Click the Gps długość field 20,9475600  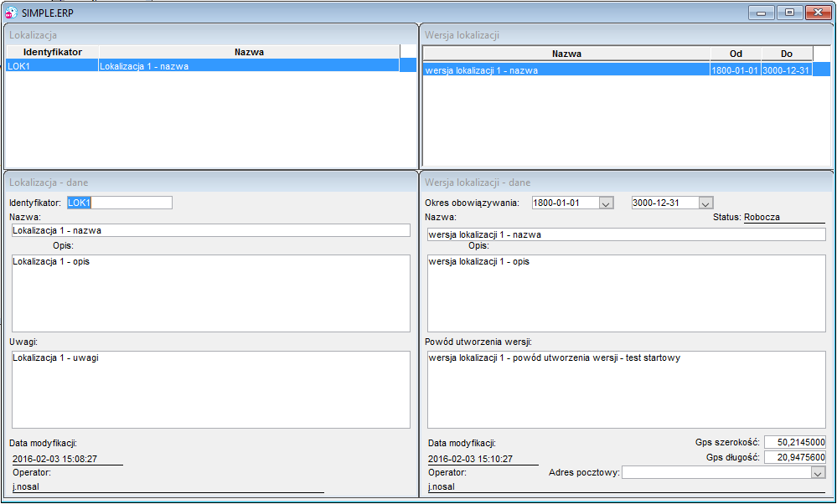tap(795, 457)
